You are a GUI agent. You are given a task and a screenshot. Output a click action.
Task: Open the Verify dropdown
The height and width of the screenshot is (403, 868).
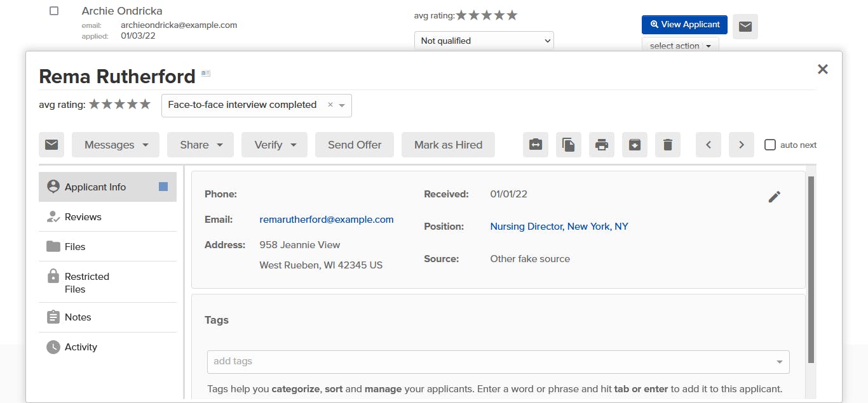click(x=275, y=145)
